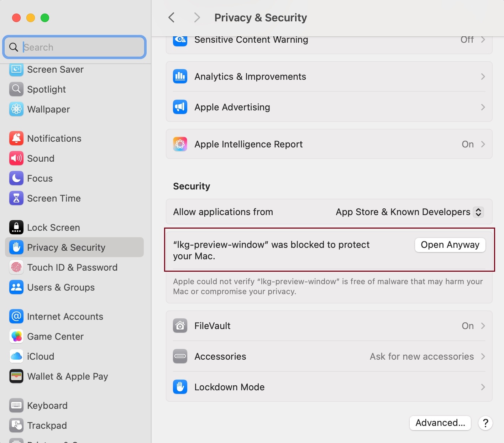504x443 pixels.
Task: Select Lock Screen in the sidebar
Action: point(53,228)
